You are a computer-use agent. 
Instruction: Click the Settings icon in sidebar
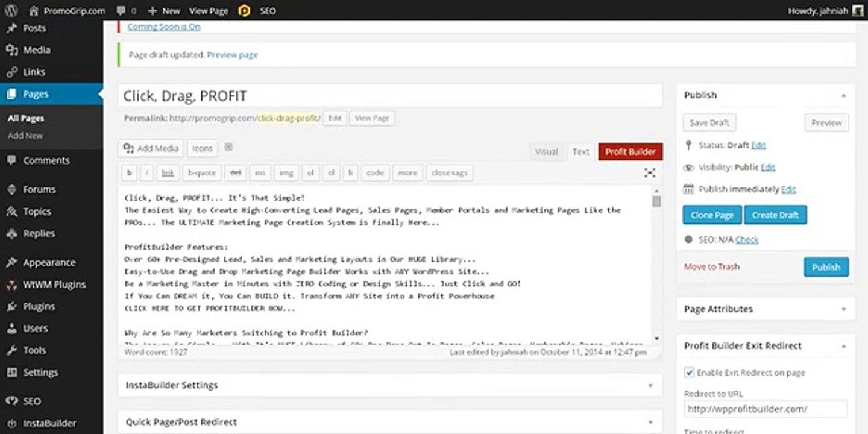(11, 373)
